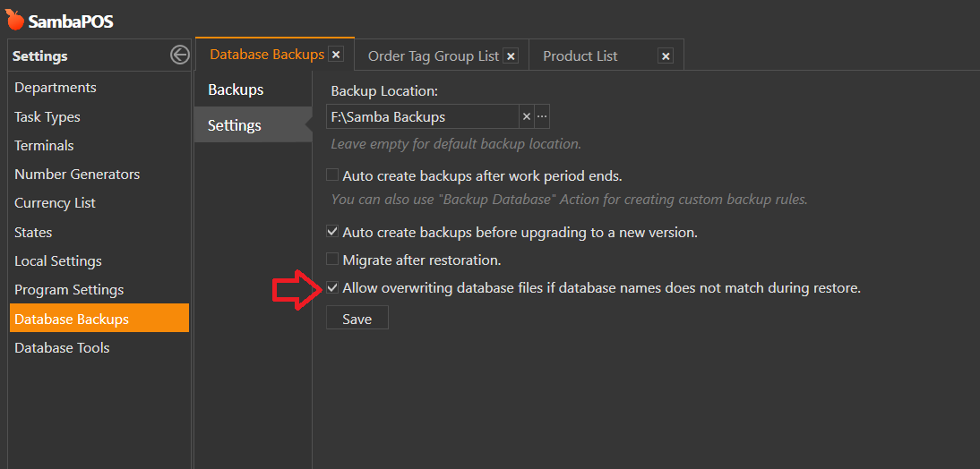Image resolution: width=980 pixels, height=469 pixels.
Task: Uncheck auto backups before upgrading version
Action: 332,232
